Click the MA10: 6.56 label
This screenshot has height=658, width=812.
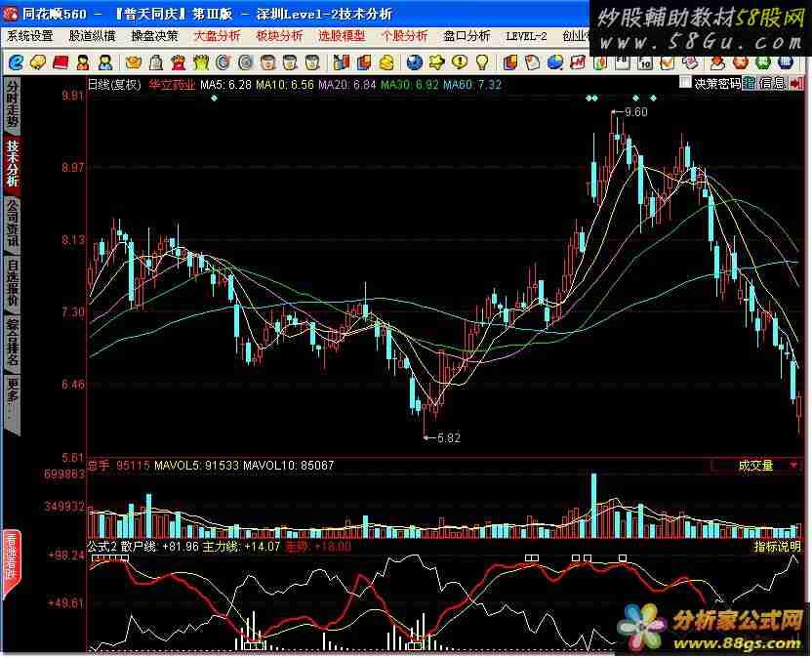pyautogui.click(x=285, y=85)
